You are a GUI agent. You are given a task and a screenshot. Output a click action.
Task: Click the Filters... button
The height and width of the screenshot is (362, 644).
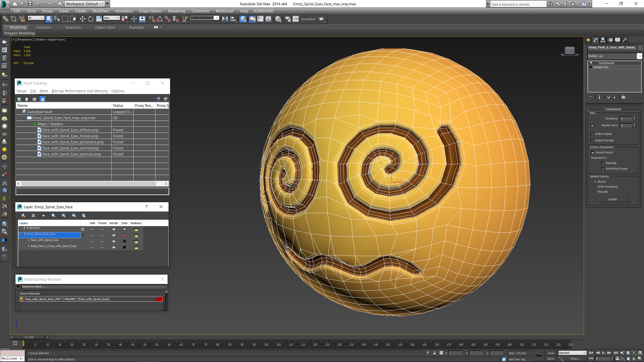pos(575,359)
